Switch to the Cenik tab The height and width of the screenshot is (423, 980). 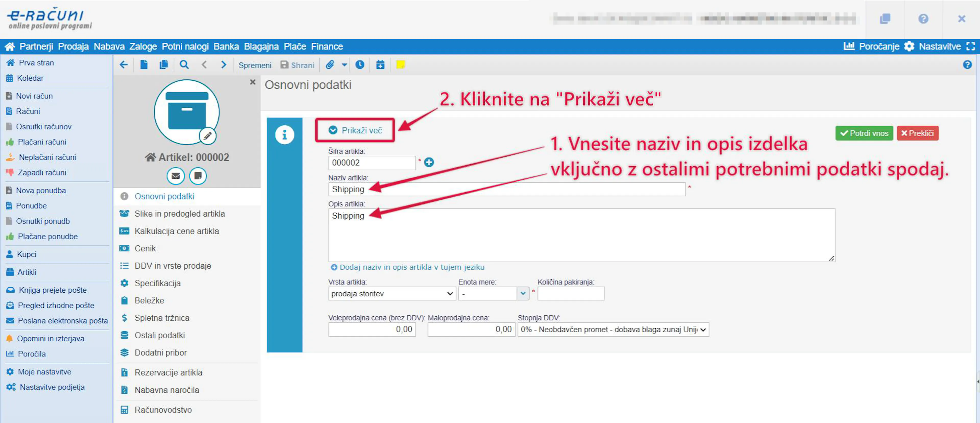pos(145,248)
